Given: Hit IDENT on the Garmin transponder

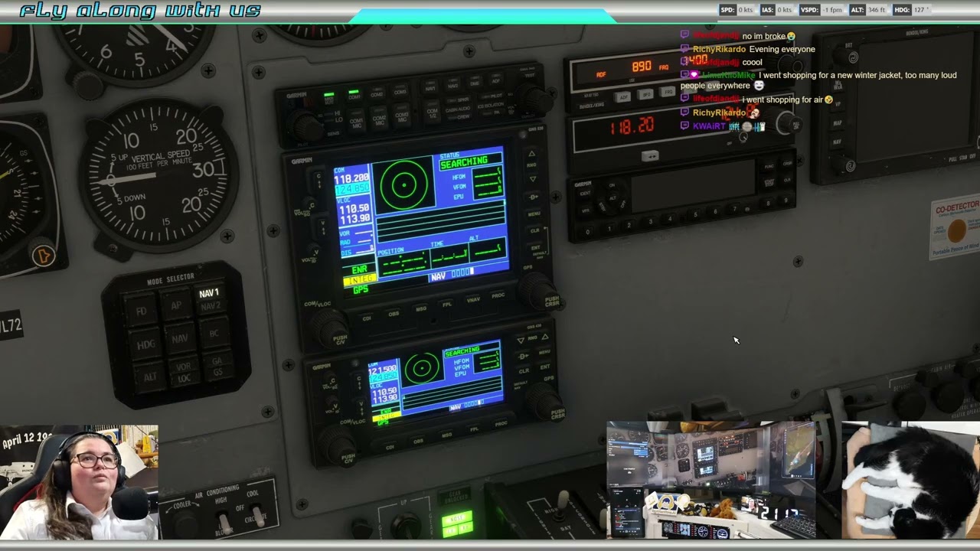Looking at the screenshot, I should (x=585, y=193).
